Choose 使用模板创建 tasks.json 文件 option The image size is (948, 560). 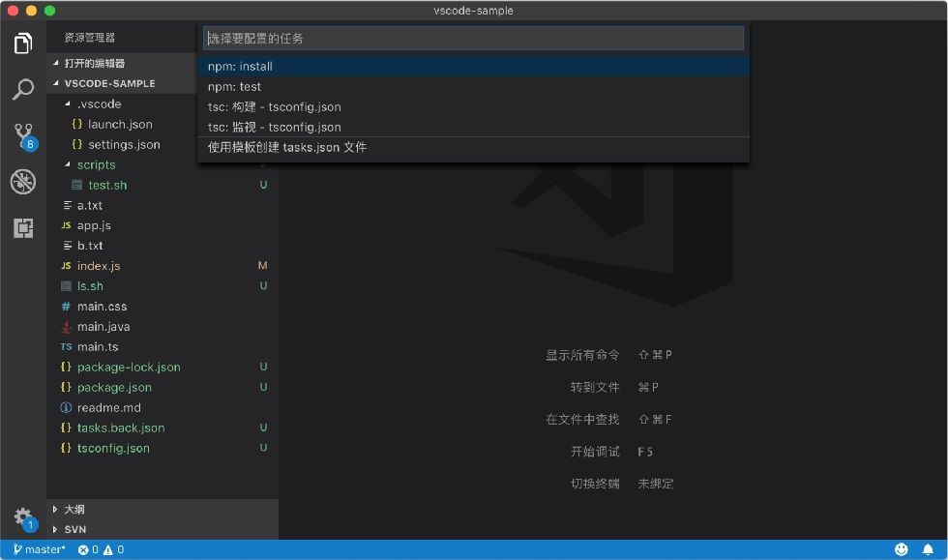(473, 148)
